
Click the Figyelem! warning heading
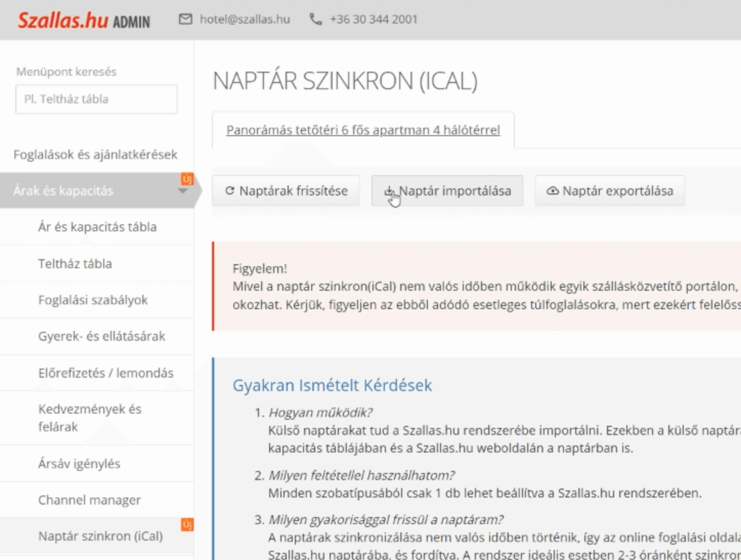(260, 269)
